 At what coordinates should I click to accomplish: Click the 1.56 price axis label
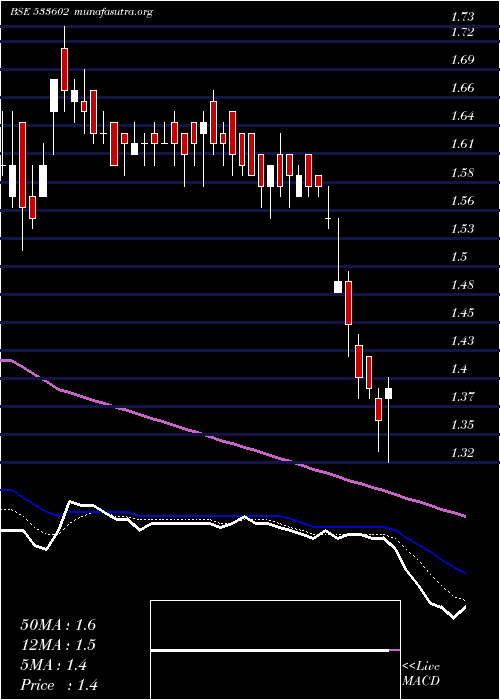tap(463, 200)
